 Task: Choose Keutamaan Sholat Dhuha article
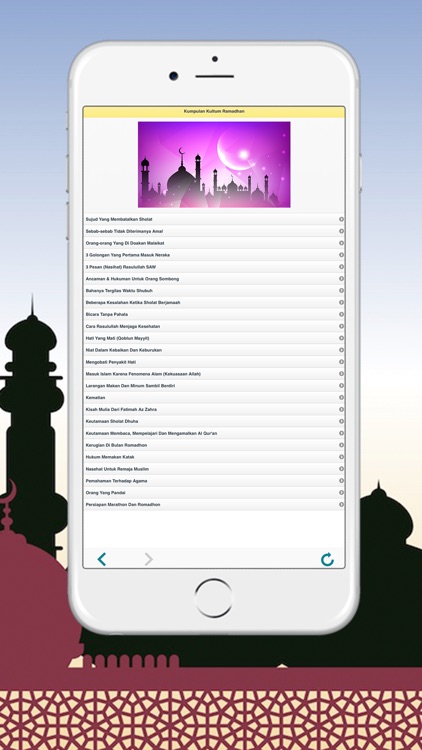214,421
